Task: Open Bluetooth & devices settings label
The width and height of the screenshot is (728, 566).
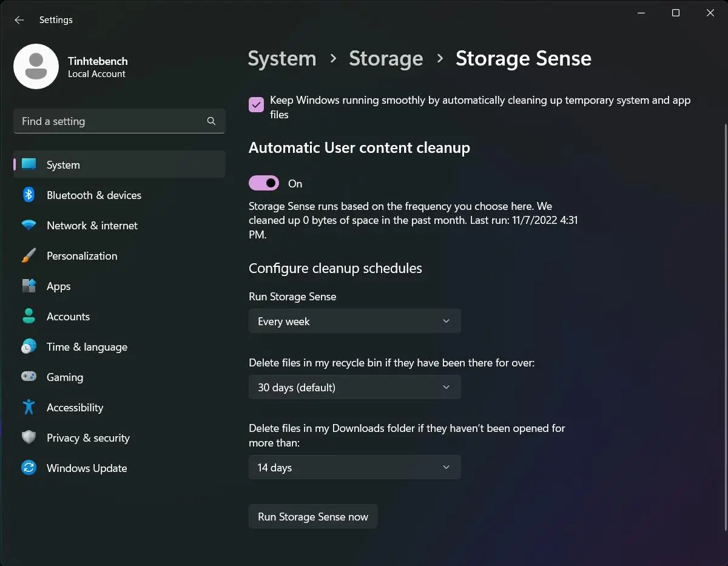Action: (94, 195)
